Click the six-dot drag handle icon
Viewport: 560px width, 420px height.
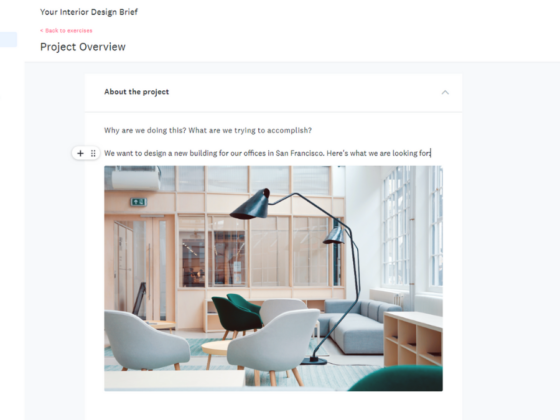tap(93, 153)
